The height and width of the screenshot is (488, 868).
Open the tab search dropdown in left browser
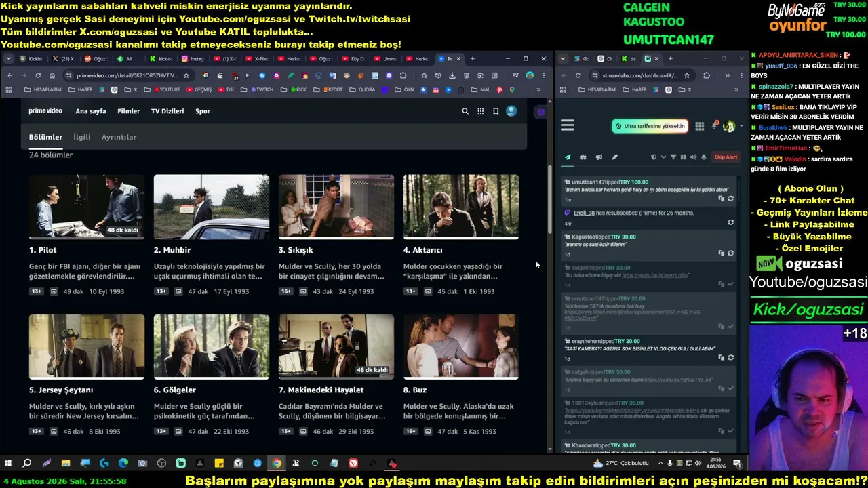(x=9, y=59)
